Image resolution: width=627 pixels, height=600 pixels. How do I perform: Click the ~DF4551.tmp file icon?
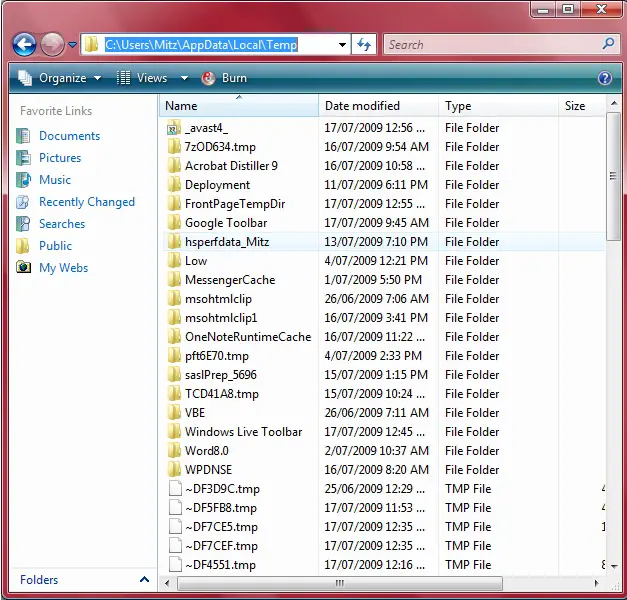[x=175, y=565]
